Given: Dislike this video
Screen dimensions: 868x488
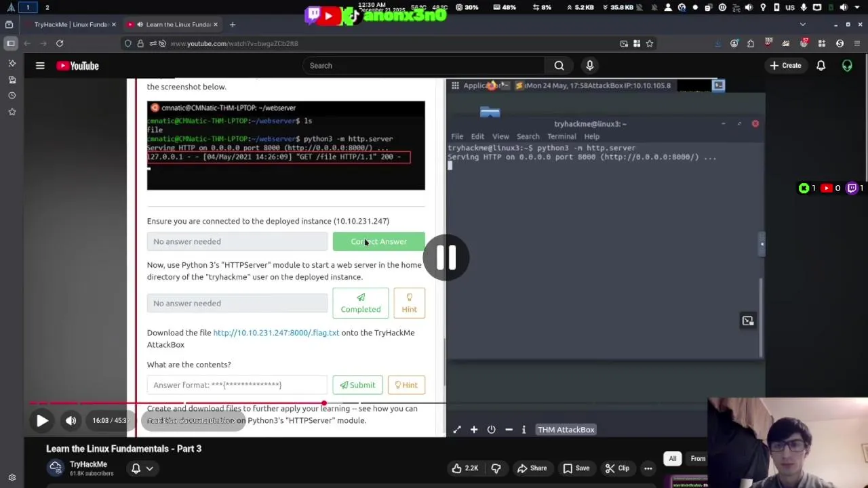Looking at the screenshot, I should 496,468.
